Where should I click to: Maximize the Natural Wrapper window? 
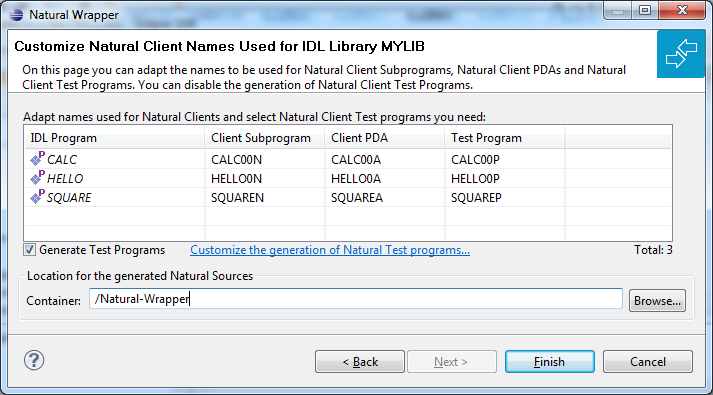[645, 10]
